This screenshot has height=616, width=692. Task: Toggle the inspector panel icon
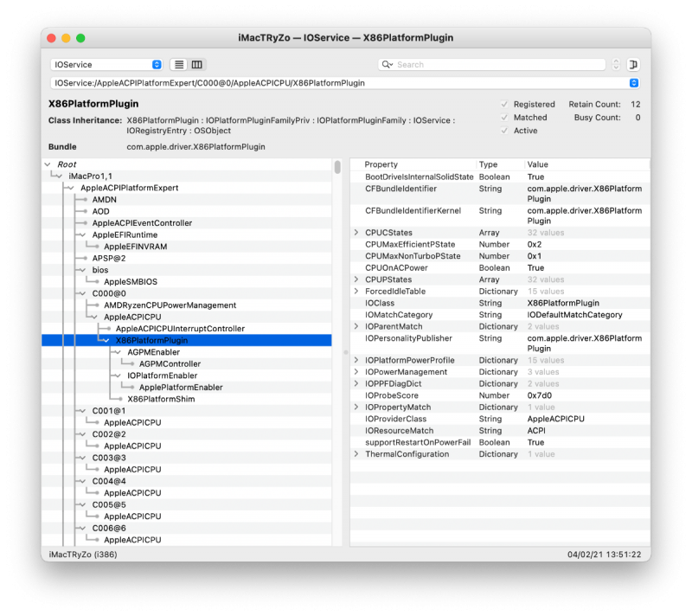coord(634,64)
